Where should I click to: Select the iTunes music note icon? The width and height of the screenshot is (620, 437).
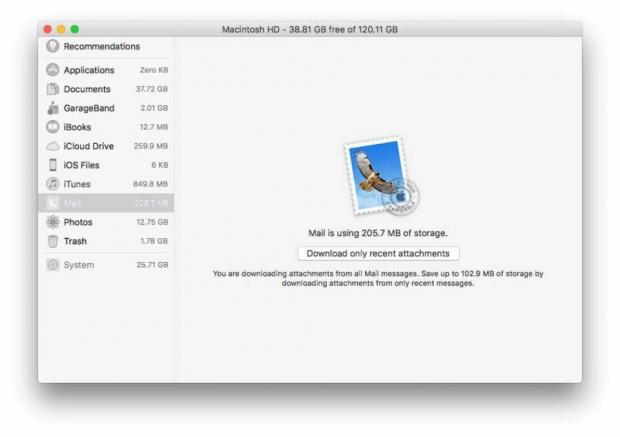[x=53, y=184]
